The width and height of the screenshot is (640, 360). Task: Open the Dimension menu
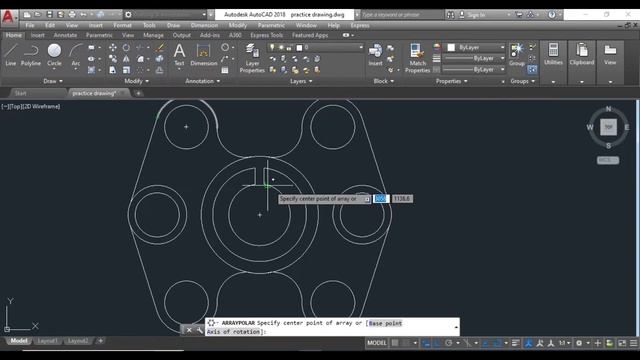pos(204,25)
